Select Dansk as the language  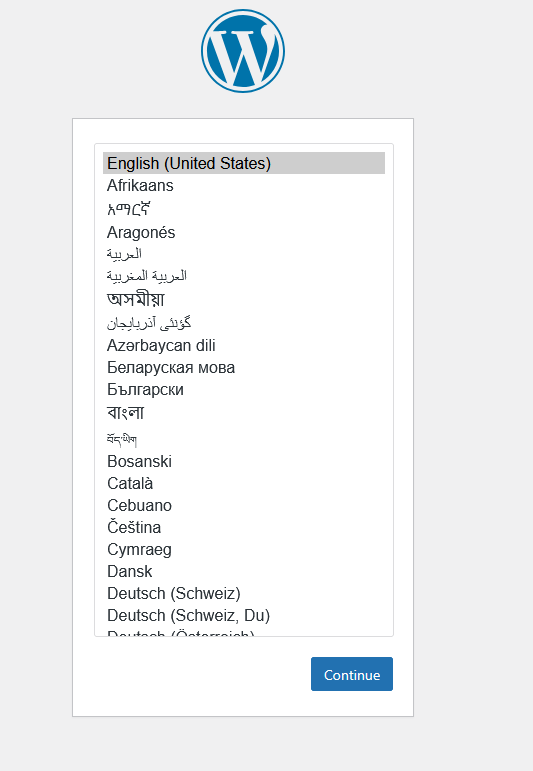click(244, 571)
